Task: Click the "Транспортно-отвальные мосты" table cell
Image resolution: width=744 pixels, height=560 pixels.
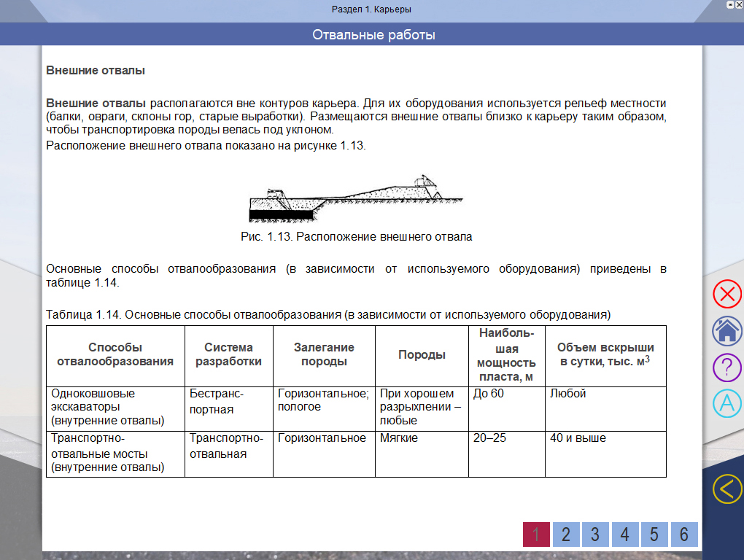Action: coord(115,453)
